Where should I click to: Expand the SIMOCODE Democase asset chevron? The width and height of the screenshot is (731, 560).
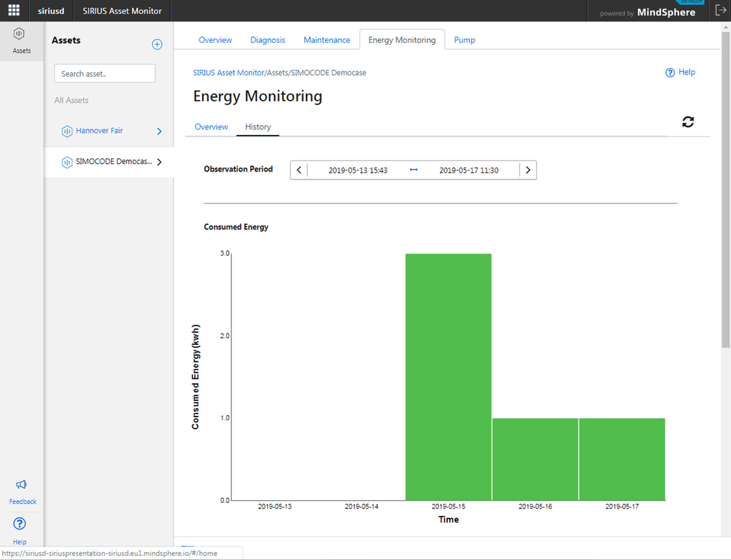click(x=159, y=162)
